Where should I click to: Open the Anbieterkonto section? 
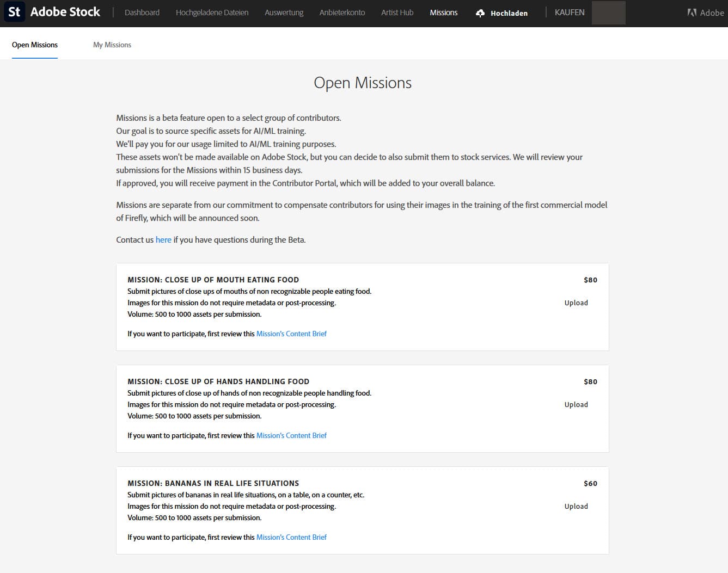pyautogui.click(x=342, y=13)
